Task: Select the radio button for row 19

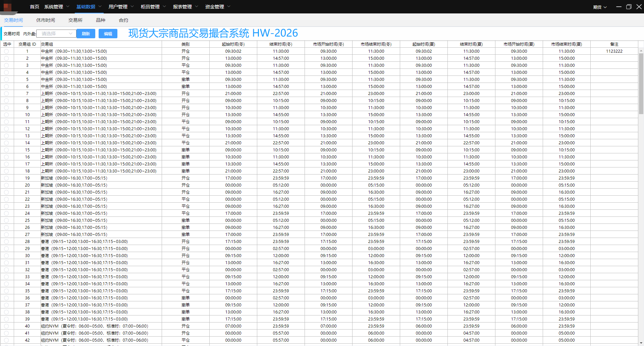Action: pyautogui.click(x=6, y=178)
